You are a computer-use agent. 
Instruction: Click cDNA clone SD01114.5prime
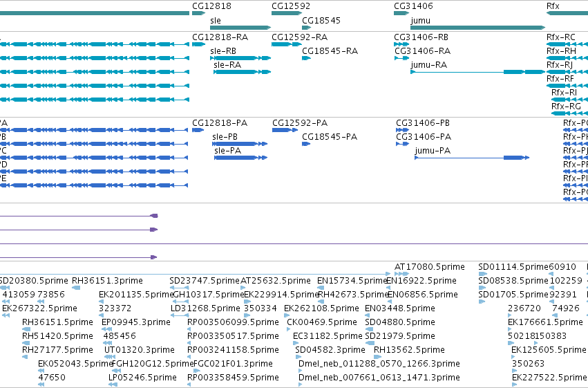[x=513, y=267]
